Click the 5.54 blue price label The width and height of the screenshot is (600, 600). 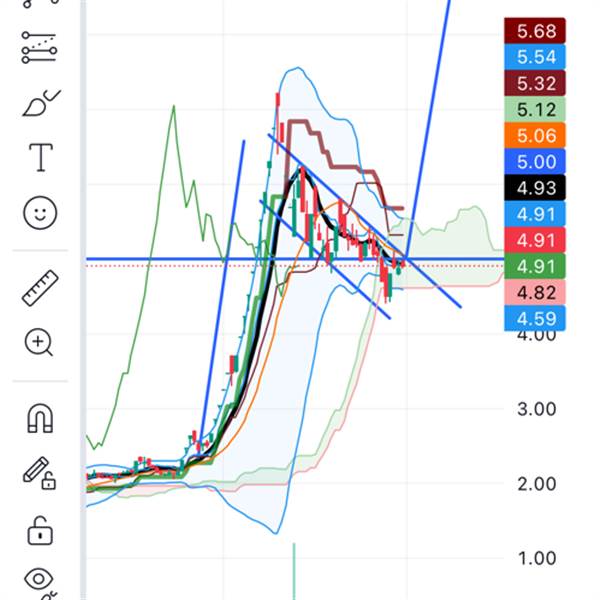(x=535, y=57)
